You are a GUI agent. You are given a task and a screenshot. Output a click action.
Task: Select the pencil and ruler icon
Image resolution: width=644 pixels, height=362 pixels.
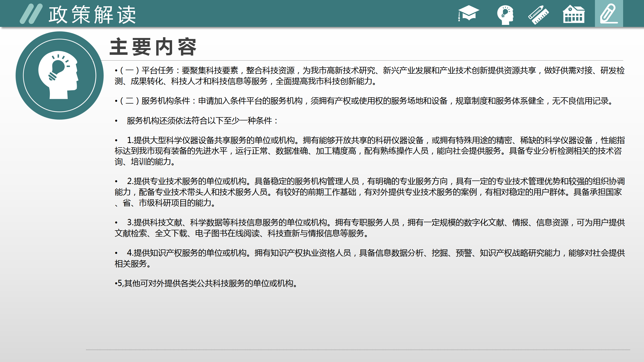[538, 15]
